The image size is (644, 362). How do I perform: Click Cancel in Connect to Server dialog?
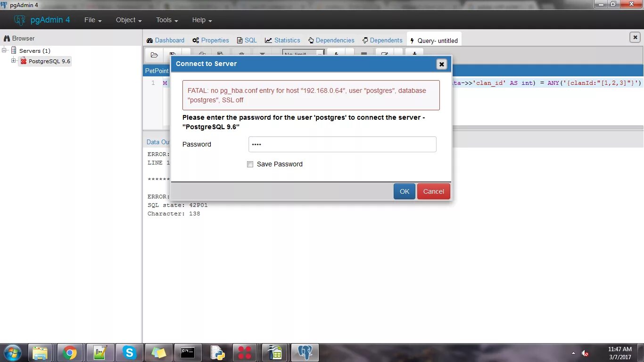click(434, 191)
